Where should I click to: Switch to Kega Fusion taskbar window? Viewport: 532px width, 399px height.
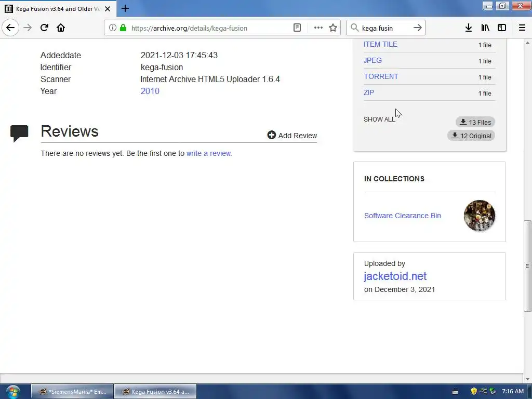[155, 392]
